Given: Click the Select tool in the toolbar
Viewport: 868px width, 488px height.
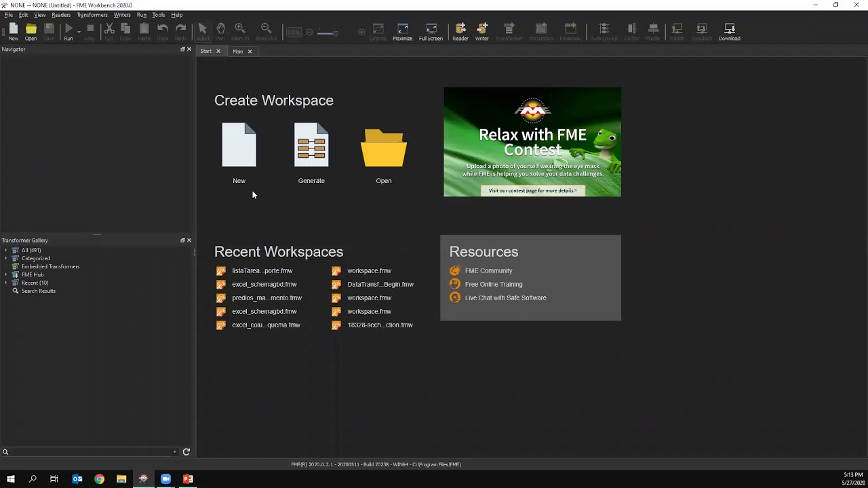Looking at the screenshot, I should 202,31.
